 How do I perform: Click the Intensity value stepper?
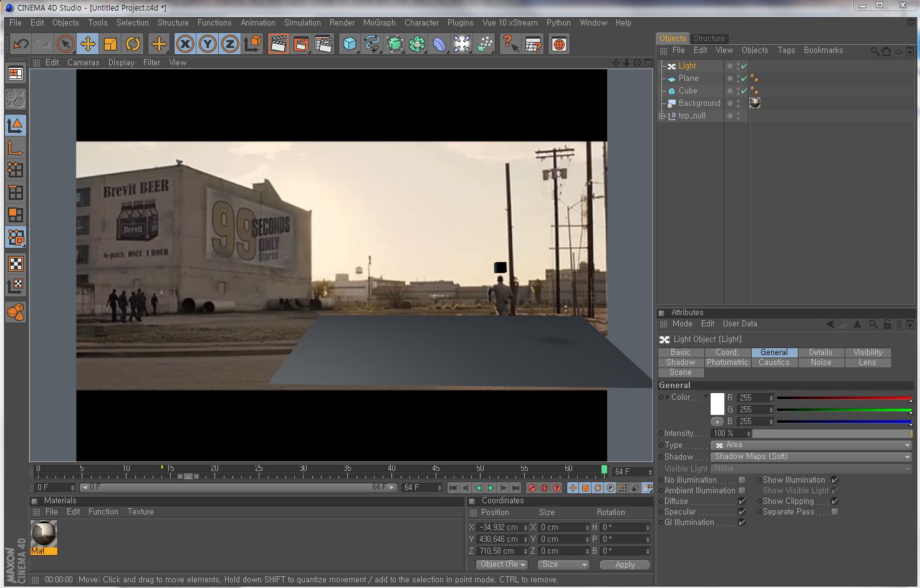(748, 434)
